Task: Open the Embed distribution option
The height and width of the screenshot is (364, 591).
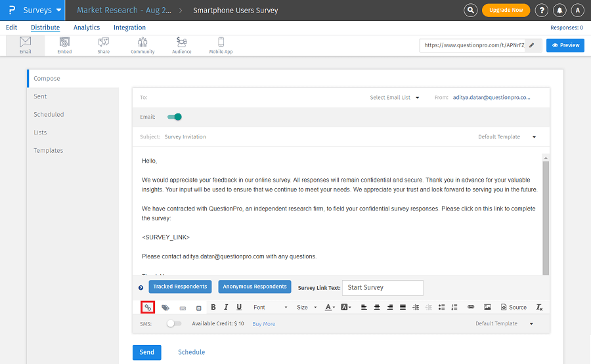Action: point(64,45)
